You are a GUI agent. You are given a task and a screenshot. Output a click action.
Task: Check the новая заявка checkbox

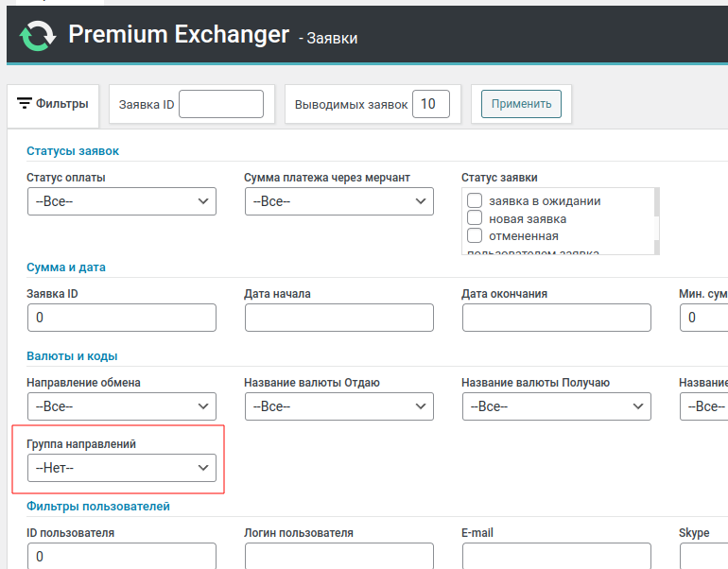click(x=475, y=218)
